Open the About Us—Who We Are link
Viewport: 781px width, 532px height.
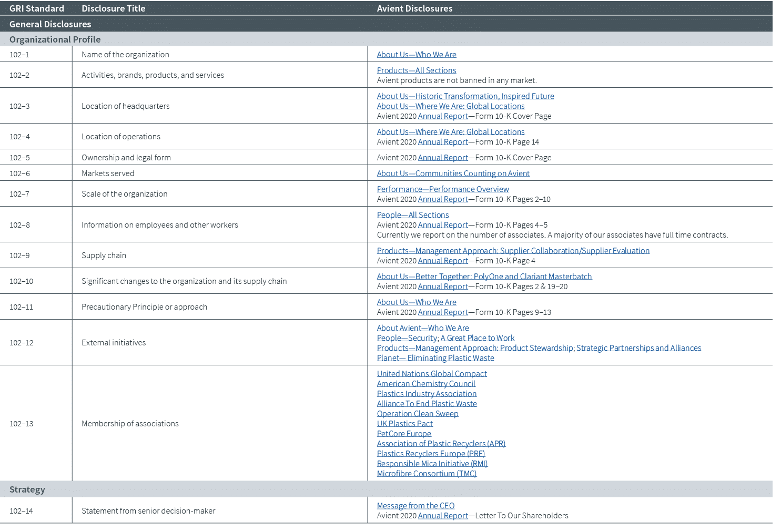pyautogui.click(x=416, y=54)
